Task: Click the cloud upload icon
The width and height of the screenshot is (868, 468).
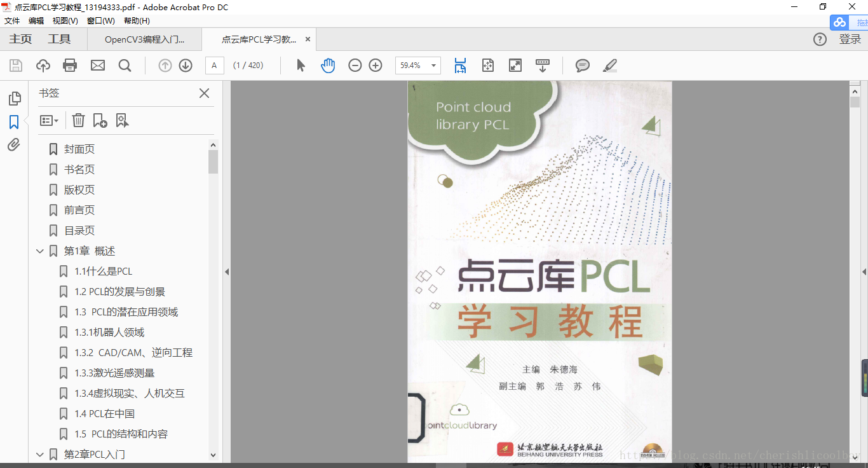Action: (43, 65)
